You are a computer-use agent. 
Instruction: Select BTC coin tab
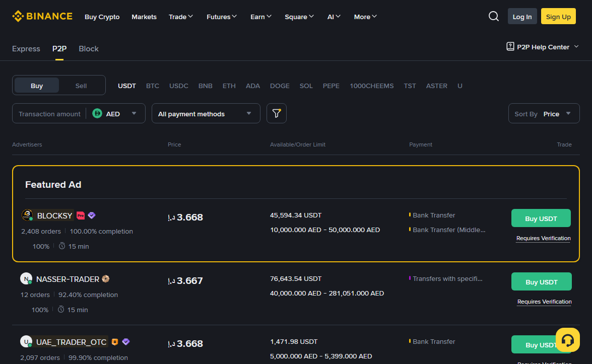click(x=153, y=86)
